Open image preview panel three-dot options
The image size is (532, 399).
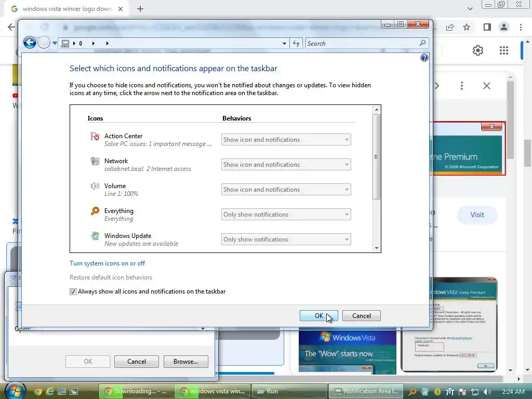tap(461, 86)
